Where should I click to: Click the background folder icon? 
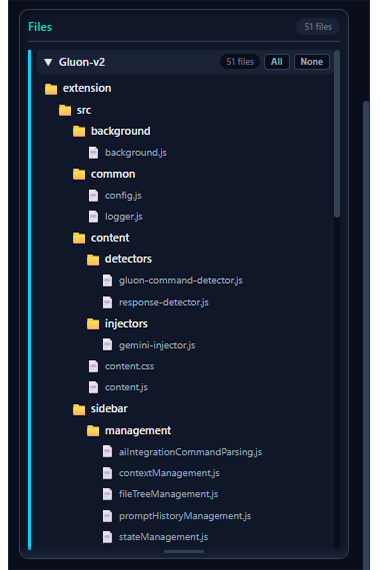79,131
